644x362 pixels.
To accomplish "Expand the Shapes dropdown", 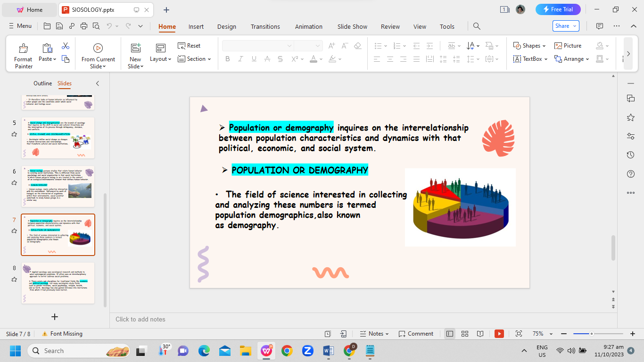I will (x=529, y=46).
